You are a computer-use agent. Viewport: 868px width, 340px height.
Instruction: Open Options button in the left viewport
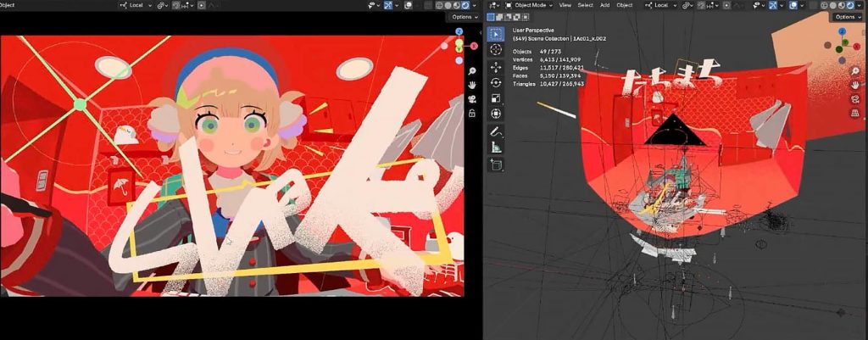[x=462, y=17]
